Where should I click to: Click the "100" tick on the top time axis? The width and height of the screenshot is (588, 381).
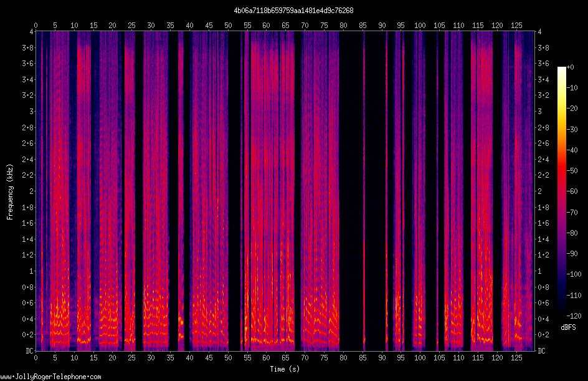pos(420,26)
